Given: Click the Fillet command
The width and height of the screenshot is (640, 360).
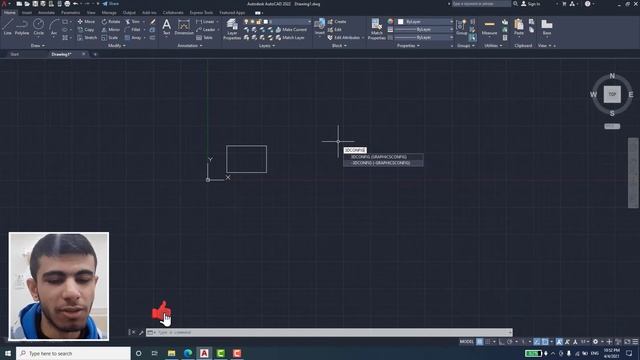Looking at the screenshot, I should coord(133,29).
